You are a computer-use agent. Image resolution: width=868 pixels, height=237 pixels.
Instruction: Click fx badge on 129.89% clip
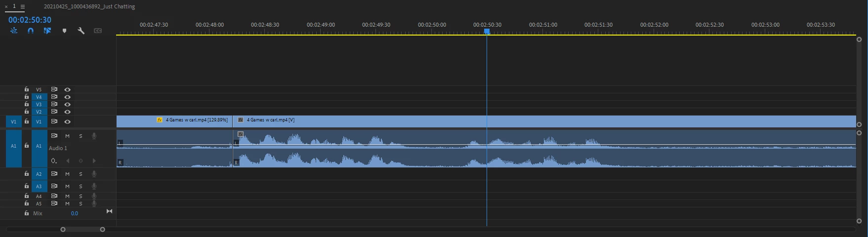click(x=159, y=120)
